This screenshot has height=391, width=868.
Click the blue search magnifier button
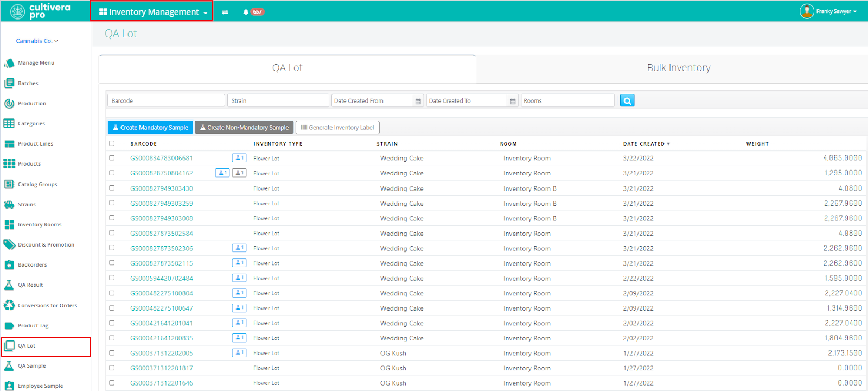627,100
